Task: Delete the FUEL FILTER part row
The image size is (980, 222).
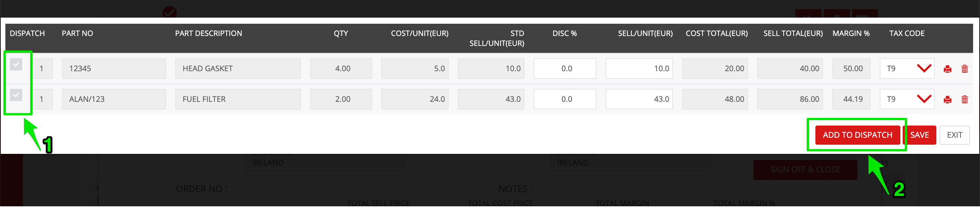Action: (x=965, y=100)
